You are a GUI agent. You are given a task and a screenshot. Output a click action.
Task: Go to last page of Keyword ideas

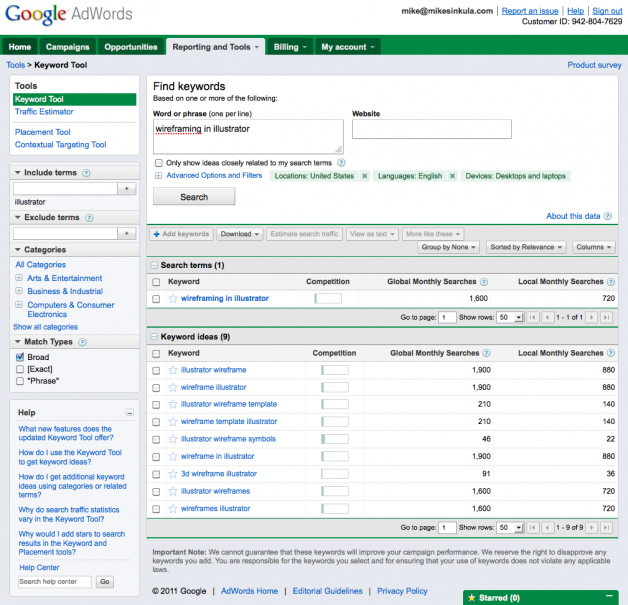pyautogui.click(x=606, y=528)
